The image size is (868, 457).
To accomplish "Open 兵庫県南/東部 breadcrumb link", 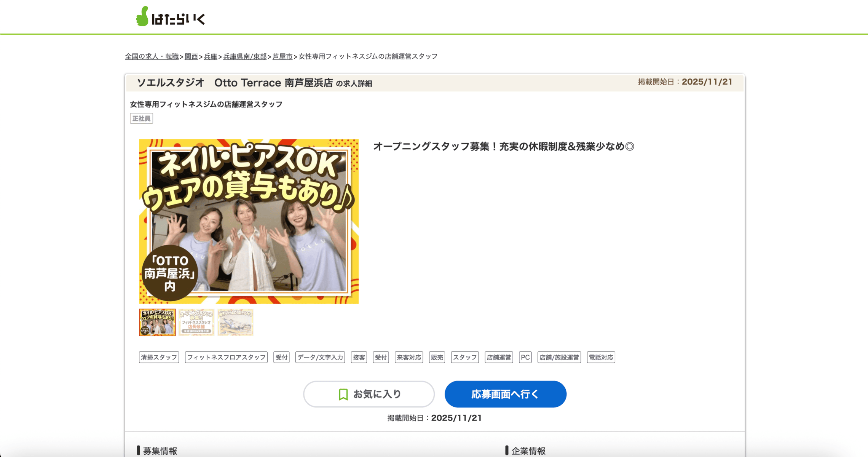I will click(244, 56).
